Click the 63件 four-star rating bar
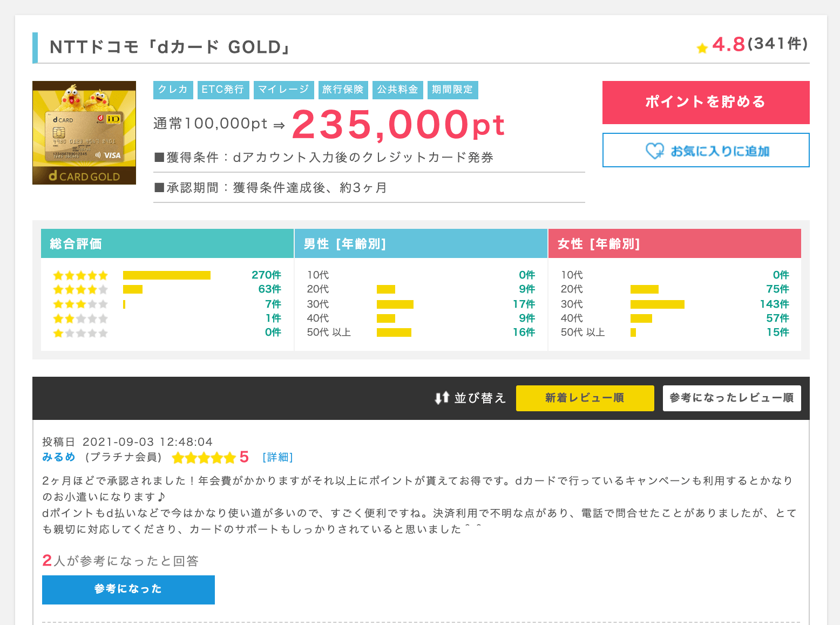 click(133, 289)
